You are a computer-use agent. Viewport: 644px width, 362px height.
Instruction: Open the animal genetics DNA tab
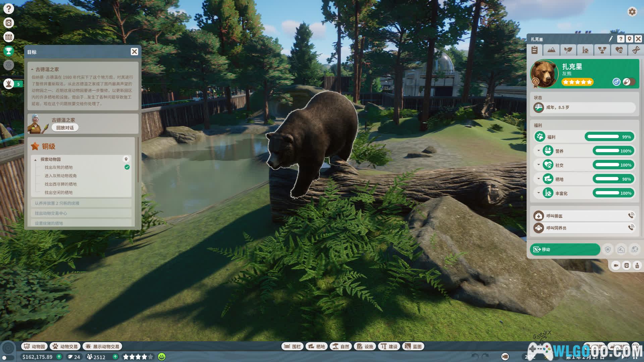coord(636,50)
